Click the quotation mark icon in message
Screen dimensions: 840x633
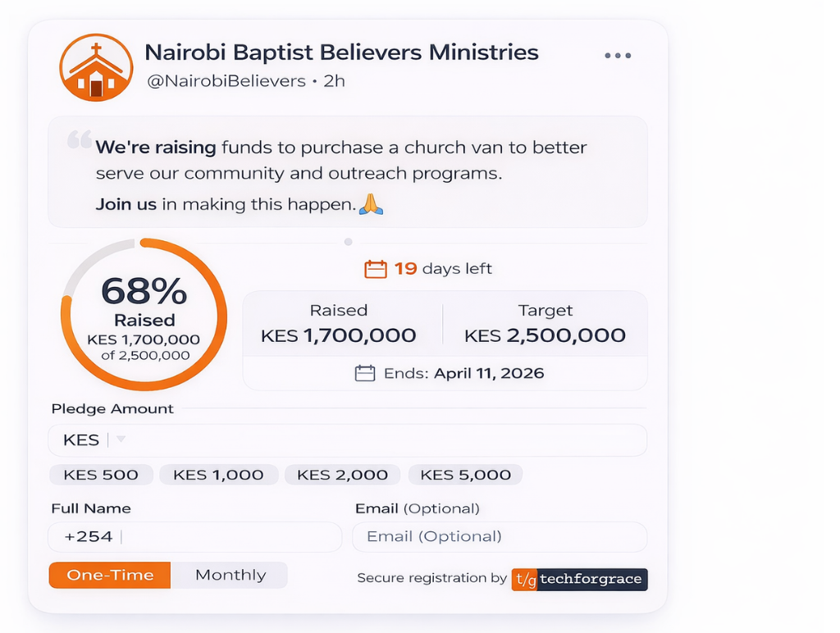[80, 139]
